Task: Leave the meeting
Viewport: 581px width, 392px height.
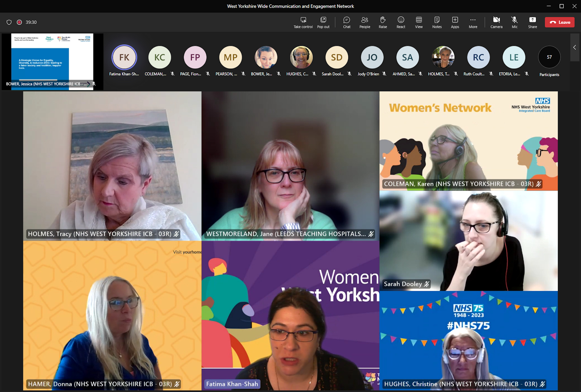Action: [x=560, y=22]
